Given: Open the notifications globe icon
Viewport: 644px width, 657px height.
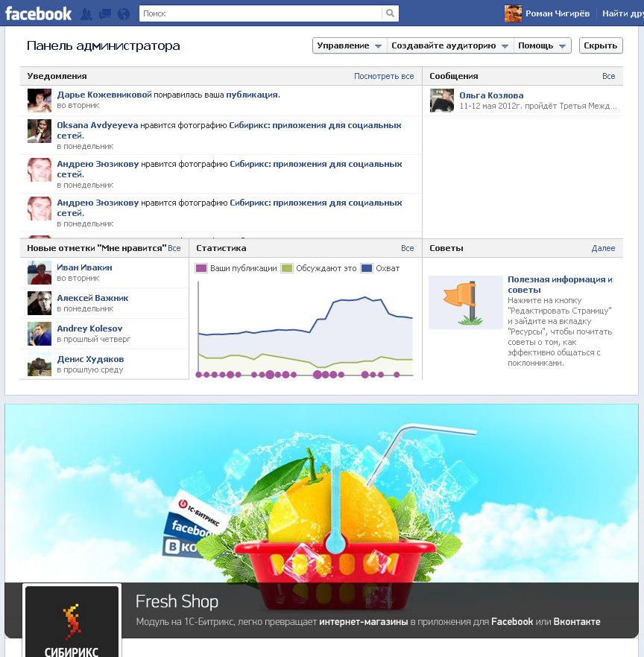Looking at the screenshot, I should pos(124,14).
